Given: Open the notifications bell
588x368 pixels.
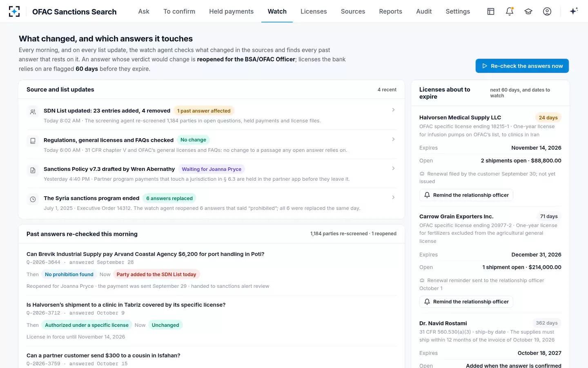Looking at the screenshot, I should click(x=510, y=11).
